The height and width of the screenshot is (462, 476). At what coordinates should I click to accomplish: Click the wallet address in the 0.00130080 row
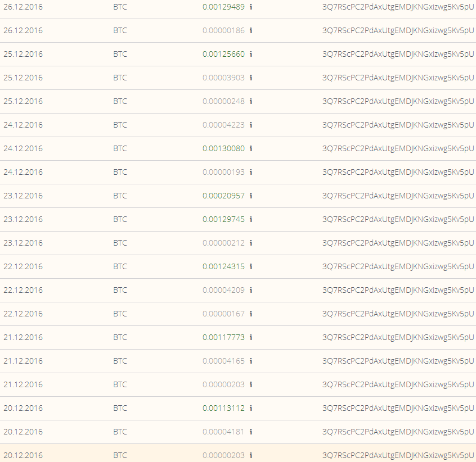tap(398, 149)
